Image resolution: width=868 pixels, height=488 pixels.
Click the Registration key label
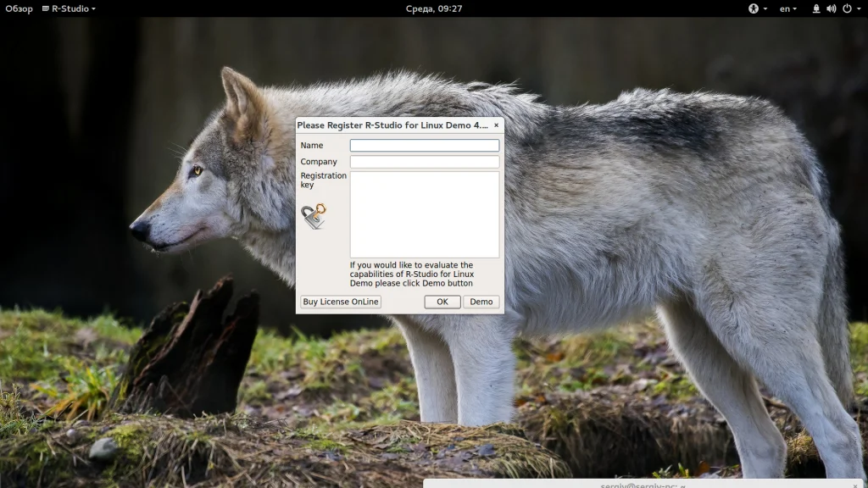[323, 180]
